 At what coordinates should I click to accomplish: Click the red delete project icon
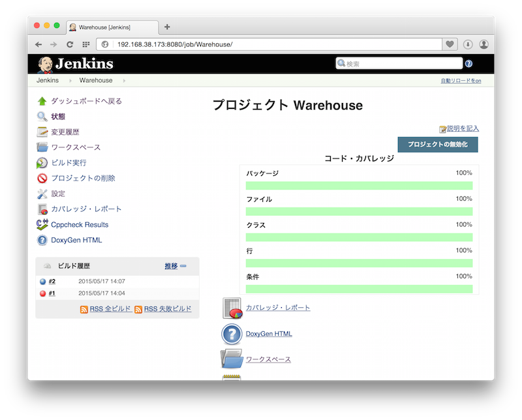click(x=42, y=178)
